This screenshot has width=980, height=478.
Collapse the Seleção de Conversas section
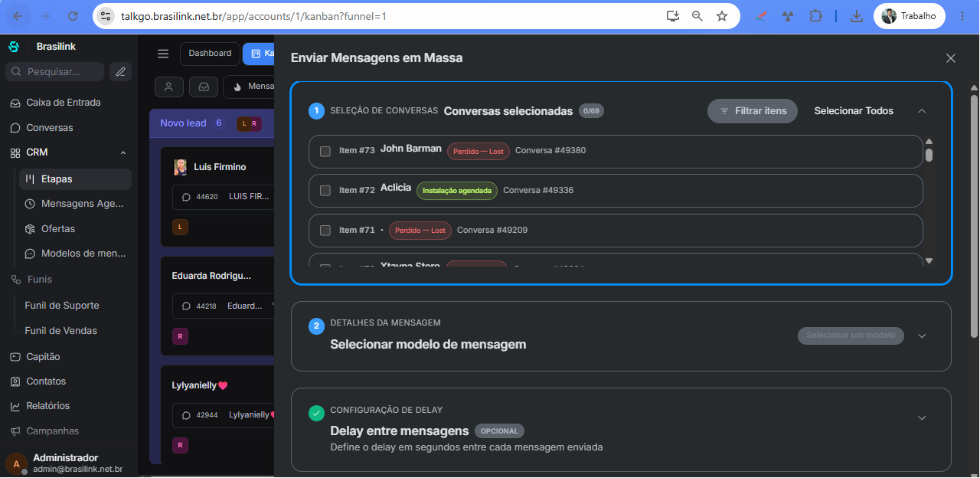point(922,111)
